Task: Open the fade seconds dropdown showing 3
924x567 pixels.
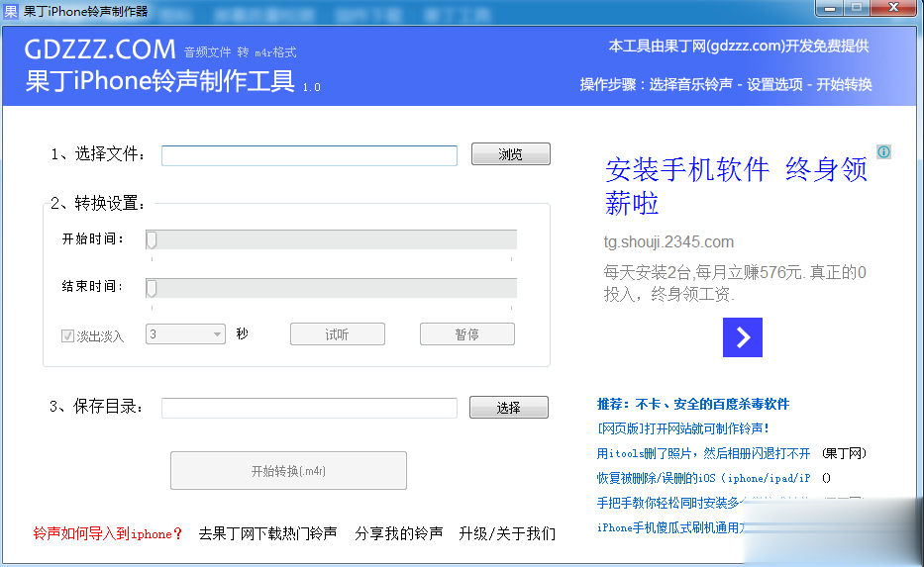Action: 185,334
